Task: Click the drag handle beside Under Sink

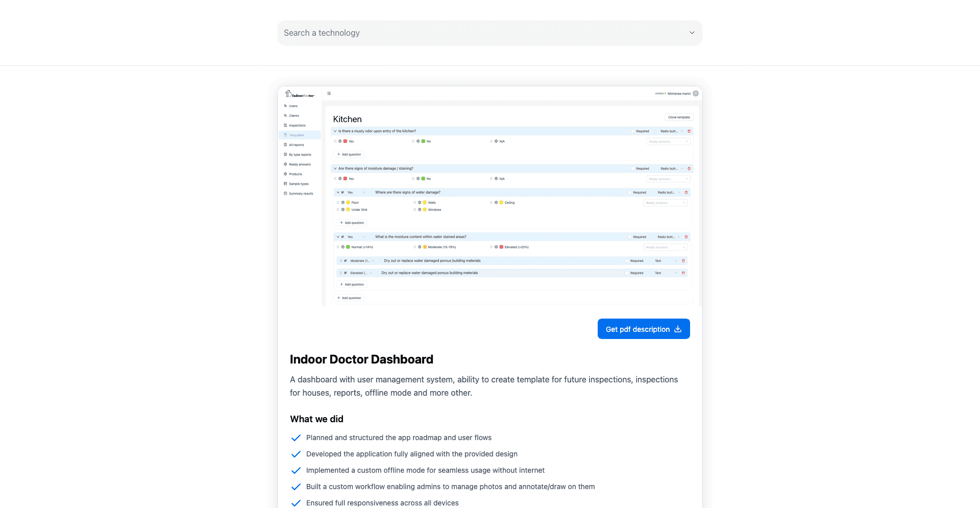Action: tap(338, 210)
